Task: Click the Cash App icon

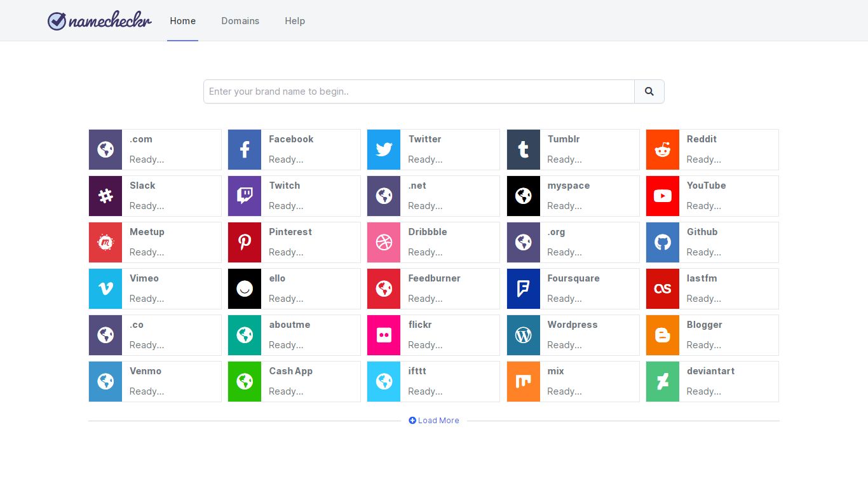Action: (x=245, y=382)
